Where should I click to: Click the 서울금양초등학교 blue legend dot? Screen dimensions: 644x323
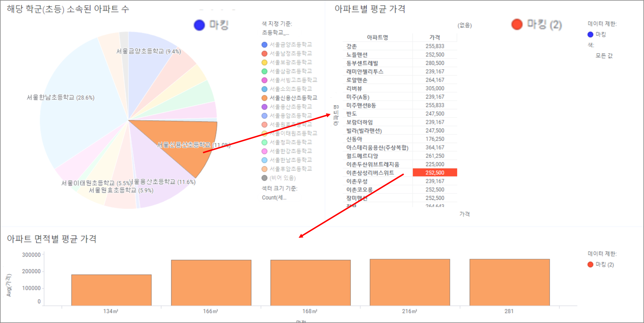[x=264, y=45]
